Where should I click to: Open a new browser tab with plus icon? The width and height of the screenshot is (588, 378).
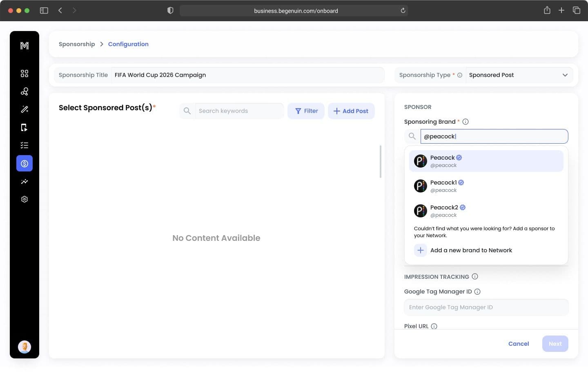(x=561, y=10)
